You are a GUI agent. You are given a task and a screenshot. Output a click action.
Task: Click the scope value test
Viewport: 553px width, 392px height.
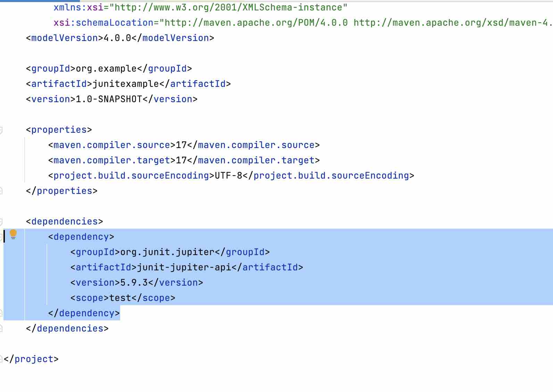(x=120, y=298)
